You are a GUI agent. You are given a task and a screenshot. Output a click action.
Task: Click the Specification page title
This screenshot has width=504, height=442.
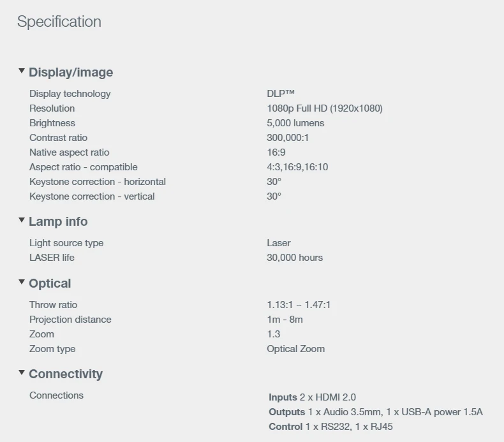59,22
